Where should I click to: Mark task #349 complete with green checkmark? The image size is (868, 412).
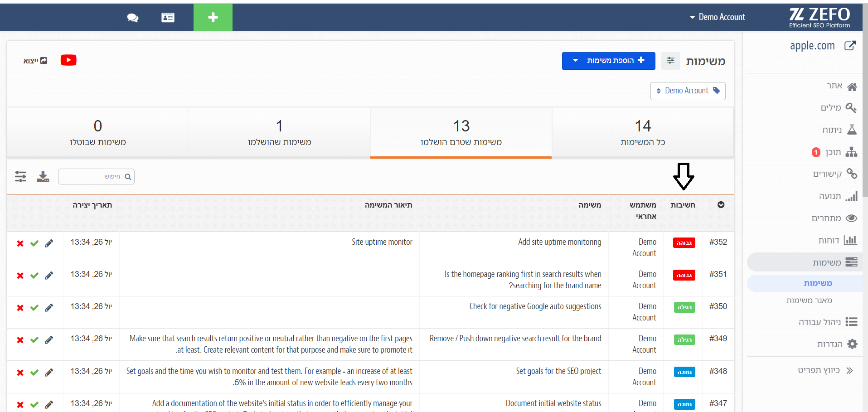pos(34,340)
